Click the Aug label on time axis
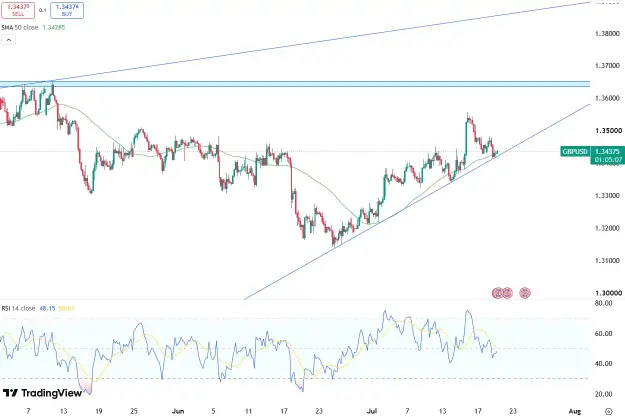The width and height of the screenshot is (625, 417). coord(574,411)
